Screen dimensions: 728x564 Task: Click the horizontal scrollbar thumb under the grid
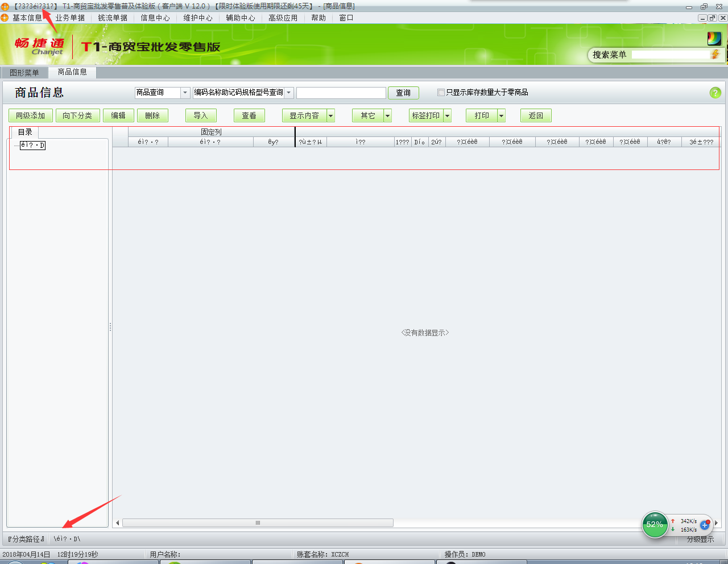(x=258, y=522)
